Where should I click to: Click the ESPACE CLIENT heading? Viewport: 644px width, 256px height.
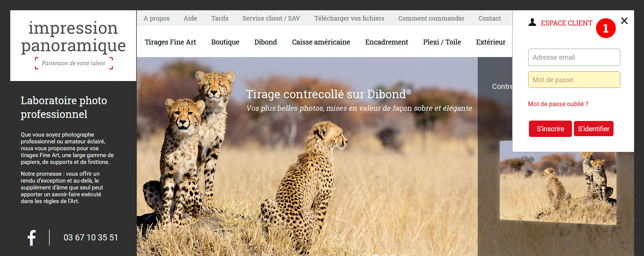click(566, 23)
